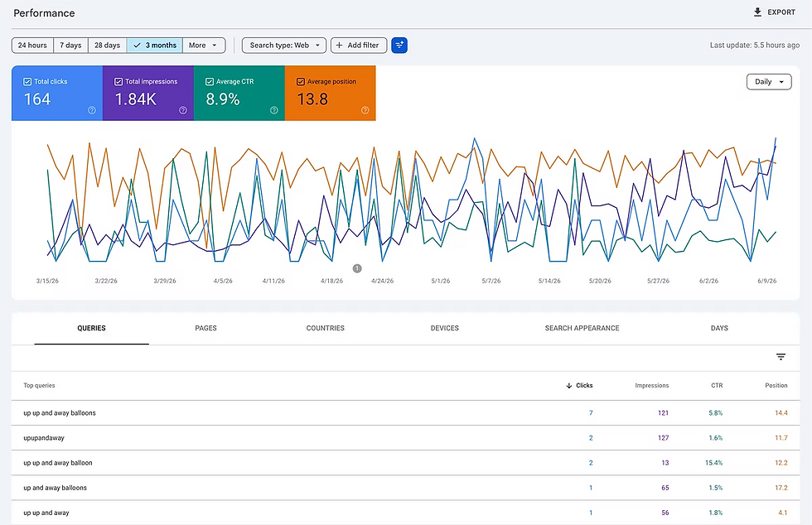Click the EXPORT button label

pyautogui.click(x=781, y=12)
